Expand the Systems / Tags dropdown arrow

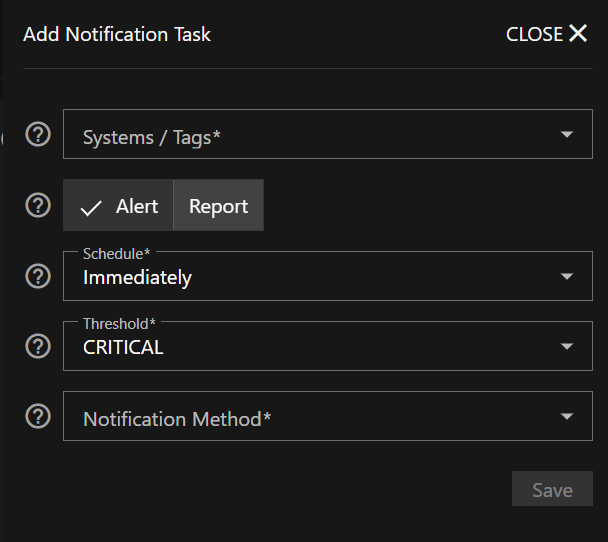567,135
